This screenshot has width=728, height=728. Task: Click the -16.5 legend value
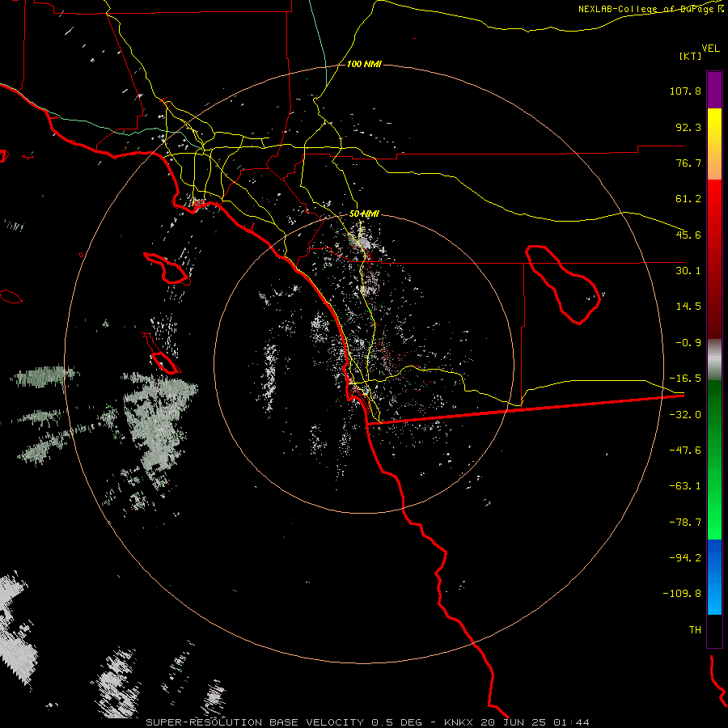tap(685, 379)
